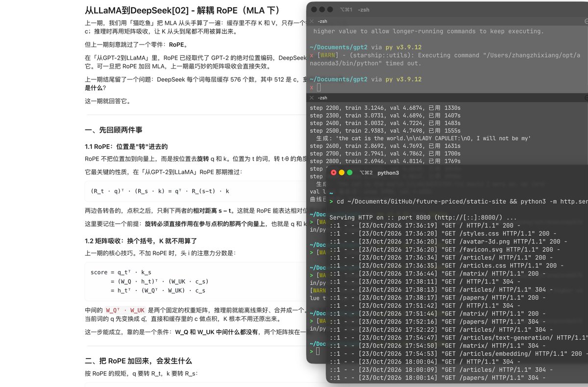Click subheading '1.1 RoPE：位置是"转"进去的'

[x=126, y=147]
